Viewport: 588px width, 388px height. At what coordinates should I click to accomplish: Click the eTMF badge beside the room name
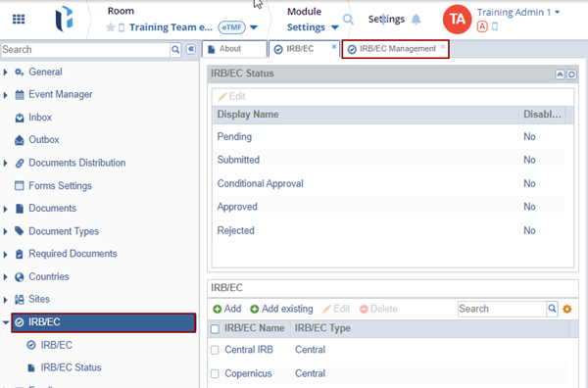232,27
